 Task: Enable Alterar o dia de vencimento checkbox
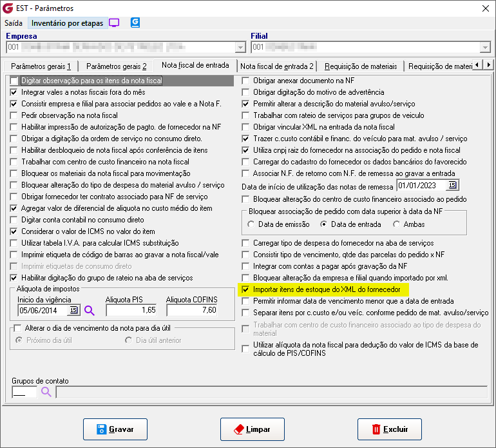(x=17, y=328)
